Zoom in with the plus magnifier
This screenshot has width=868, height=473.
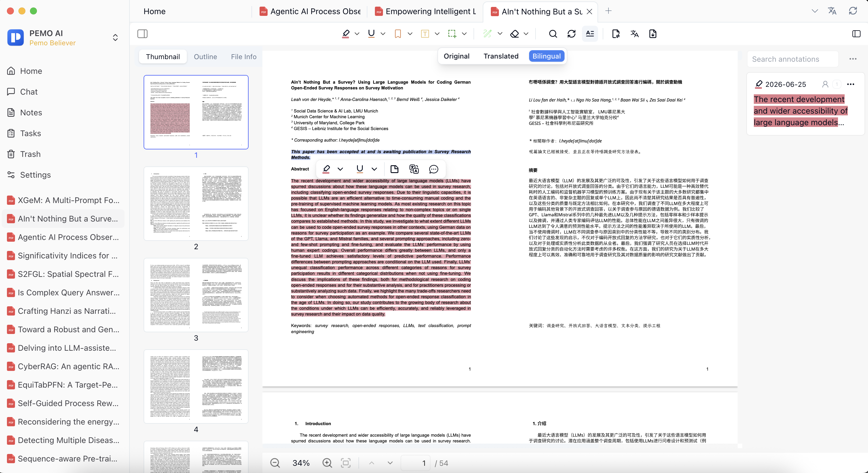[x=327, y=463]
